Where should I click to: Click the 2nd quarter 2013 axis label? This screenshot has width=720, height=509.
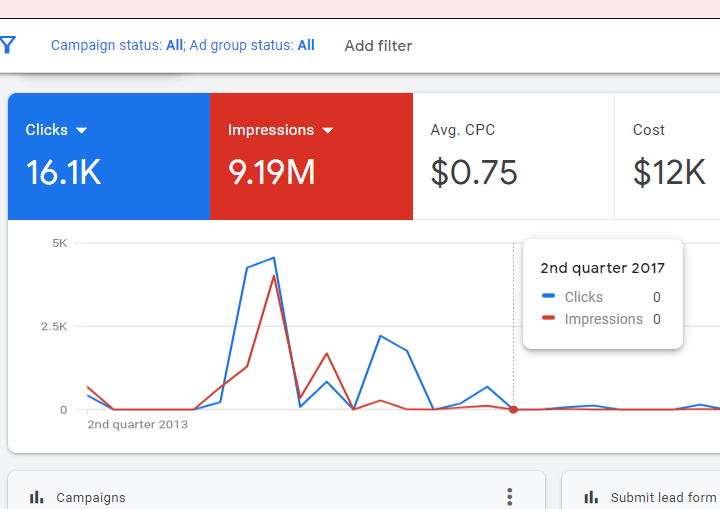pyautogui.click(x=137, y=424)
